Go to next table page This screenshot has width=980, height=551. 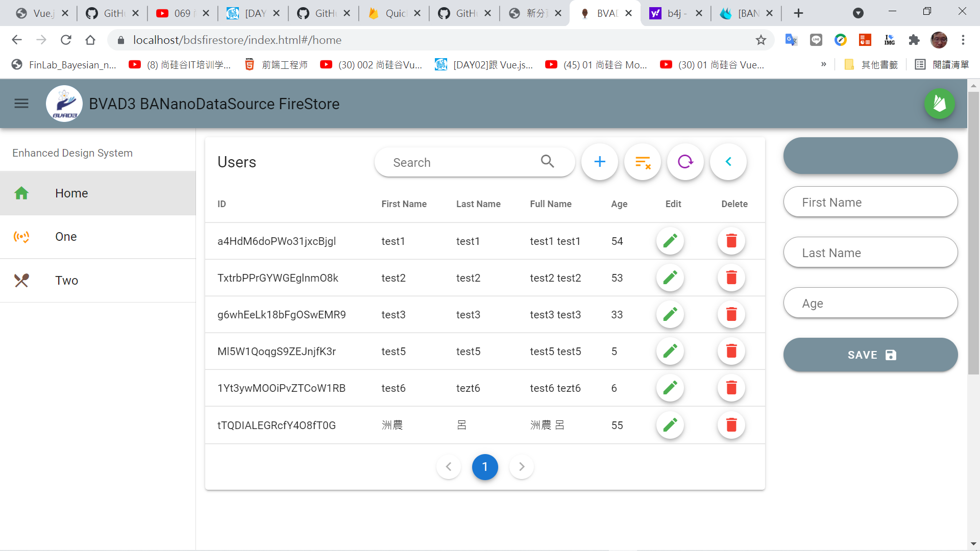[521, 467]
